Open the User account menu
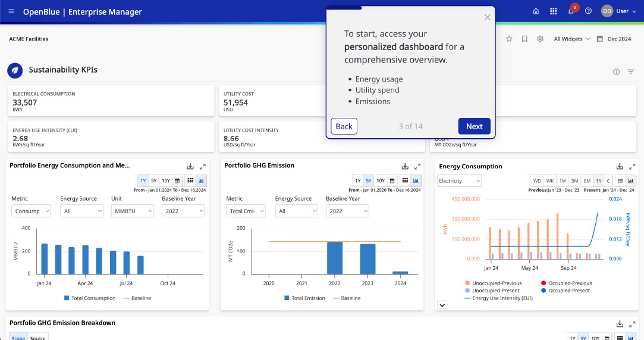 (x=615, y=11)
